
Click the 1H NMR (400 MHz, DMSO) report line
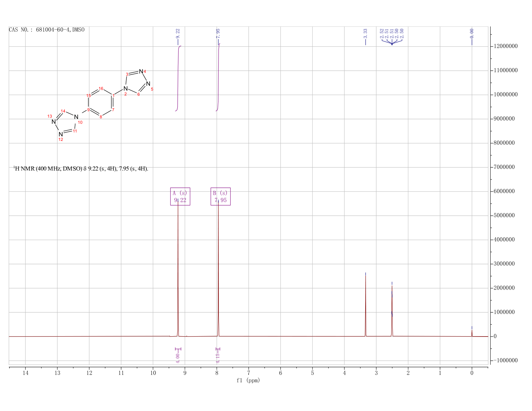(81, 169)
